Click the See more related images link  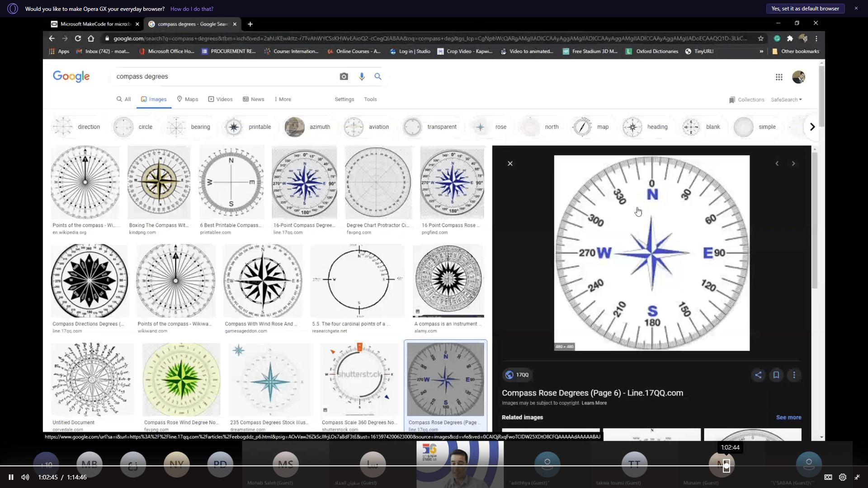pos(788,417)
